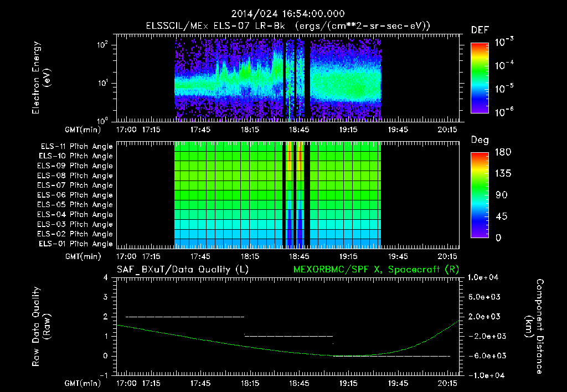Viewport: 567px width, 392px height.
Task: Click the 135 degree scale value
Action: (503, 173)
